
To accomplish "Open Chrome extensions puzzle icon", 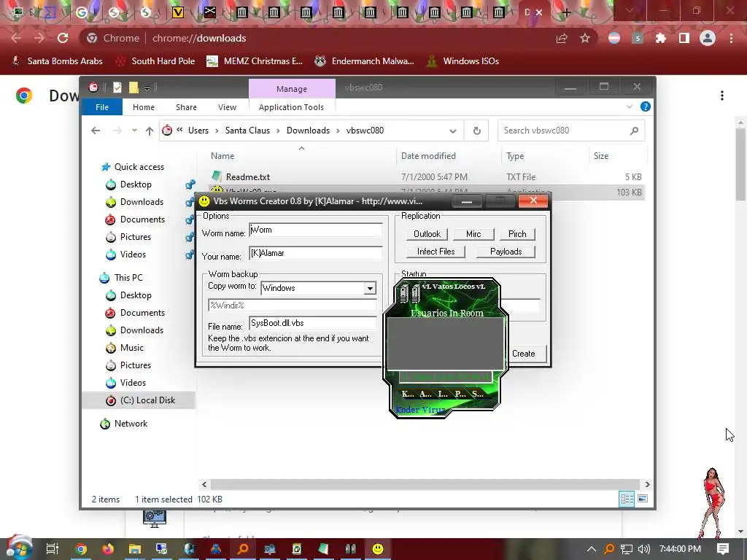I will point(660,38).
